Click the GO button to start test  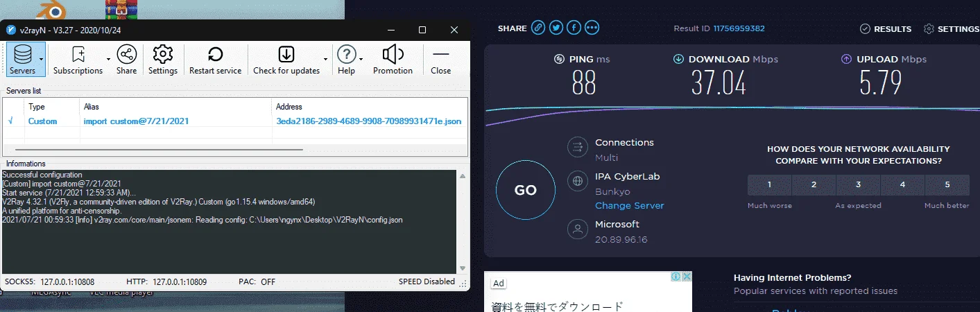pyautogui.click(x=526, y=190)
